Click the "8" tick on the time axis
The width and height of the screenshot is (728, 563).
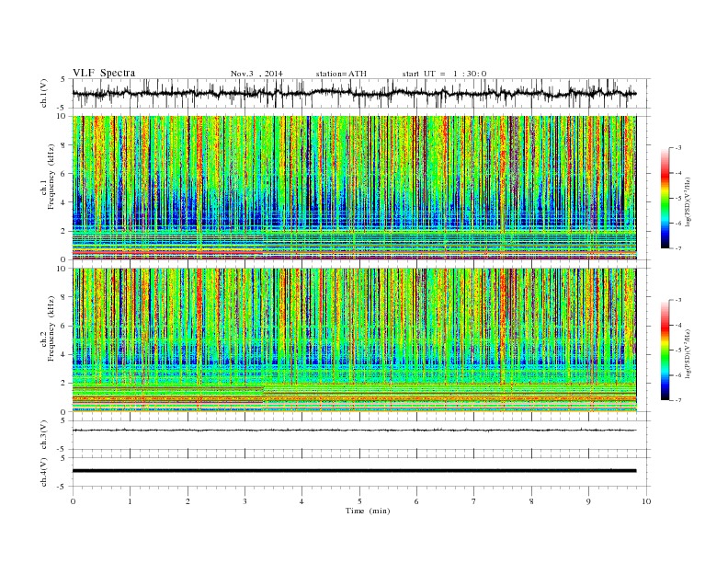point(531,501)
